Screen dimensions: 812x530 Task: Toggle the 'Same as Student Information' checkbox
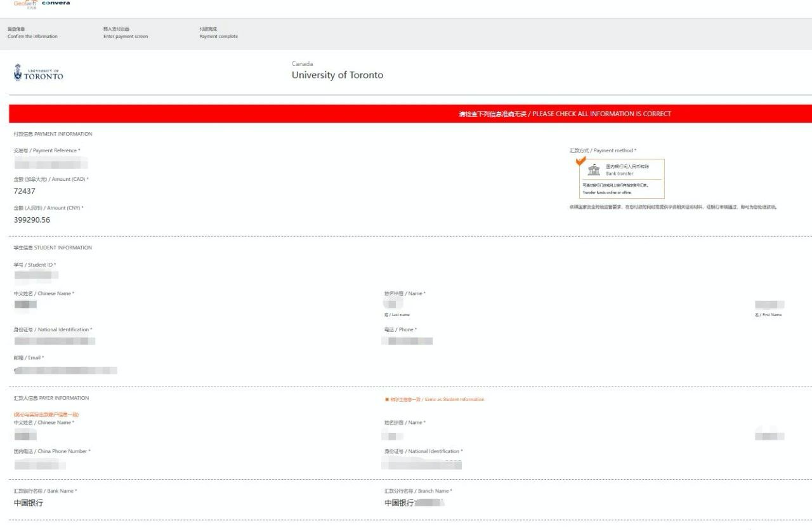(x=386, y=399)
